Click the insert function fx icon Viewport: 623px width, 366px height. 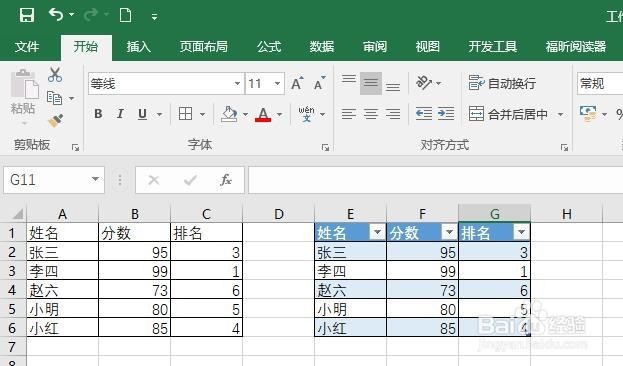[226, 180]
